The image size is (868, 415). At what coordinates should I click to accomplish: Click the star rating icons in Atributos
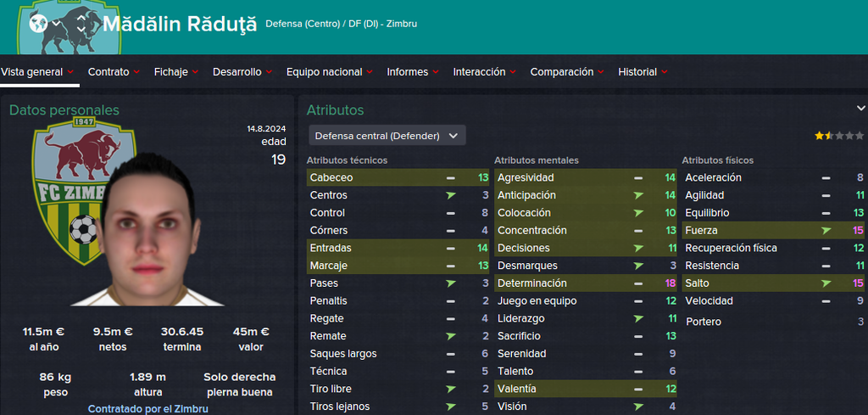(x=838, y=136)
